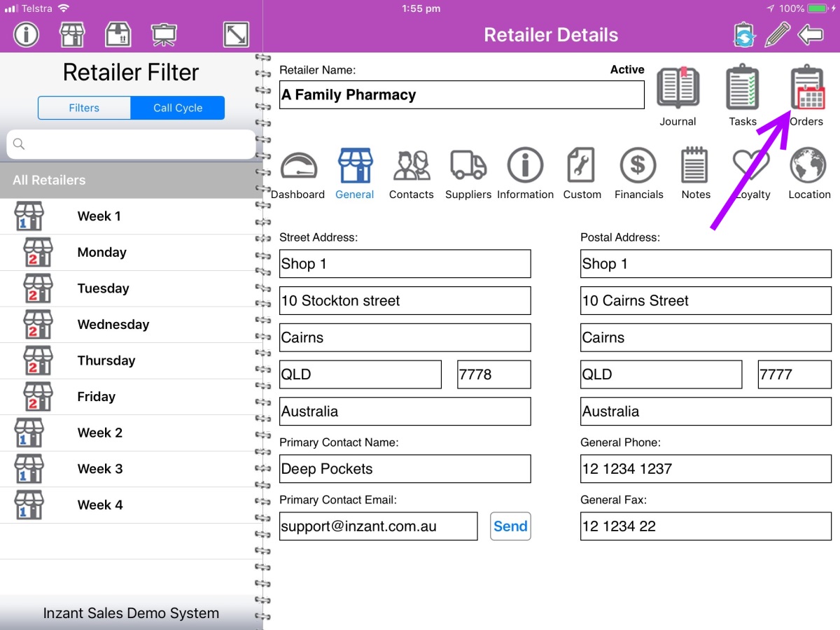Expand the Week 4 call cycle
Screen dimensions: 840x630
coord(99,505)
